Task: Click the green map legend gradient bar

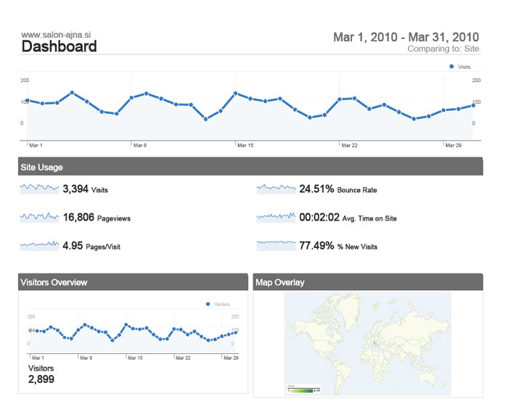Action: [304, 390]
